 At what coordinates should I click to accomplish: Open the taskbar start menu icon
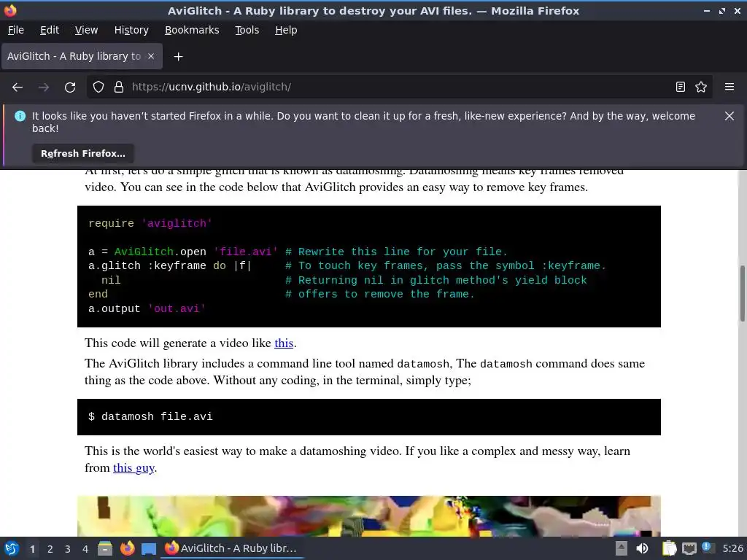pyautogui.click(x=12, y=548)
